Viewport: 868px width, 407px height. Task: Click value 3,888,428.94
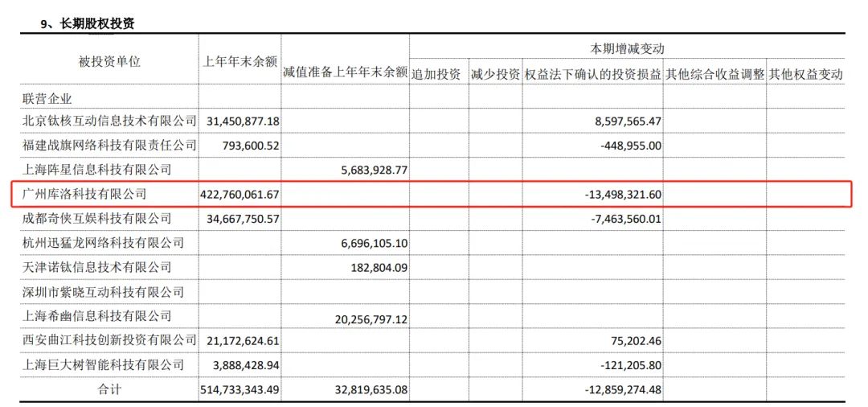point(247,365)
